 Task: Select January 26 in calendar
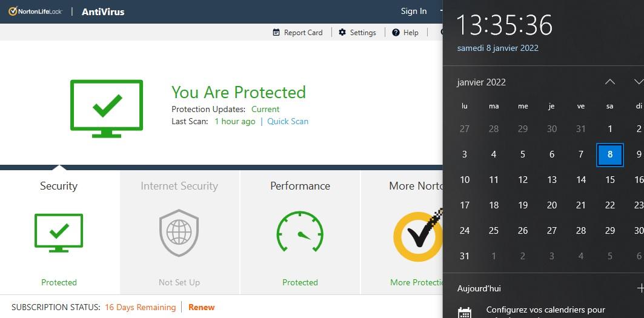[x=522, y=231]
